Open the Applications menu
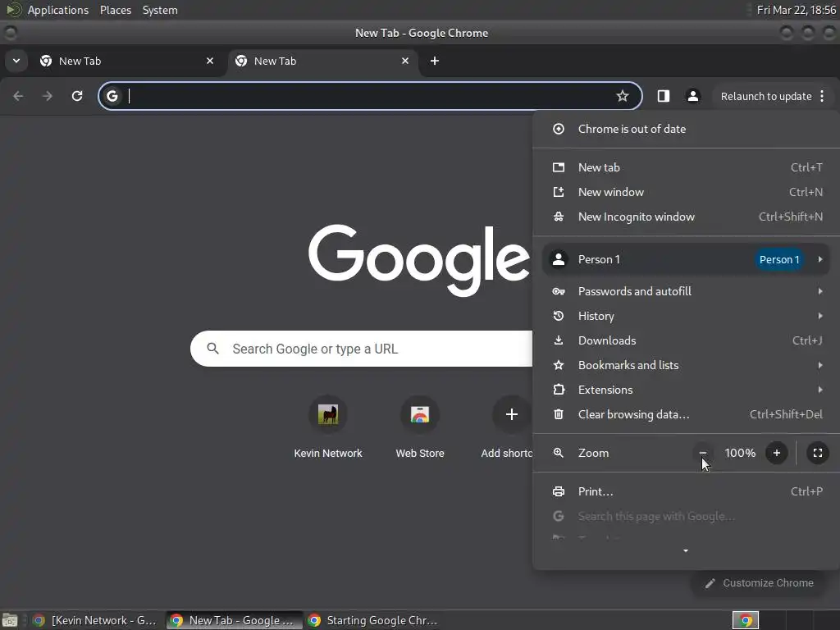 click(x=58, y=10)
